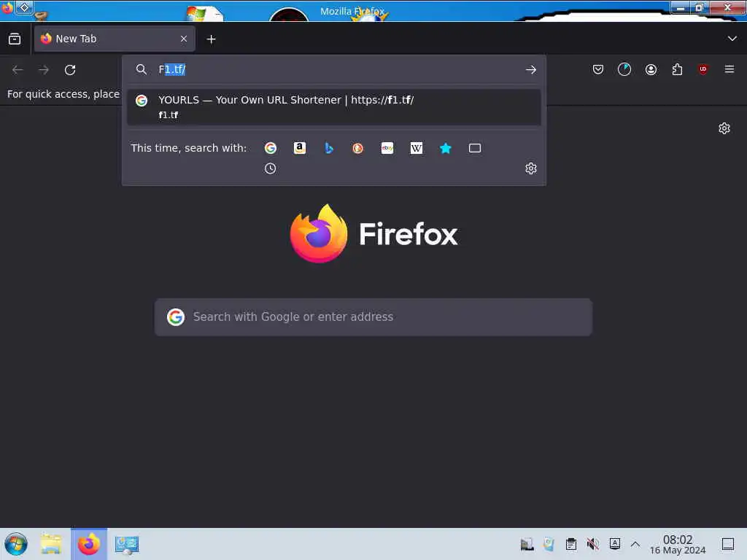747x560 pixels.
Task: Expand the list all tabs chevron
Action: point(732,39)
